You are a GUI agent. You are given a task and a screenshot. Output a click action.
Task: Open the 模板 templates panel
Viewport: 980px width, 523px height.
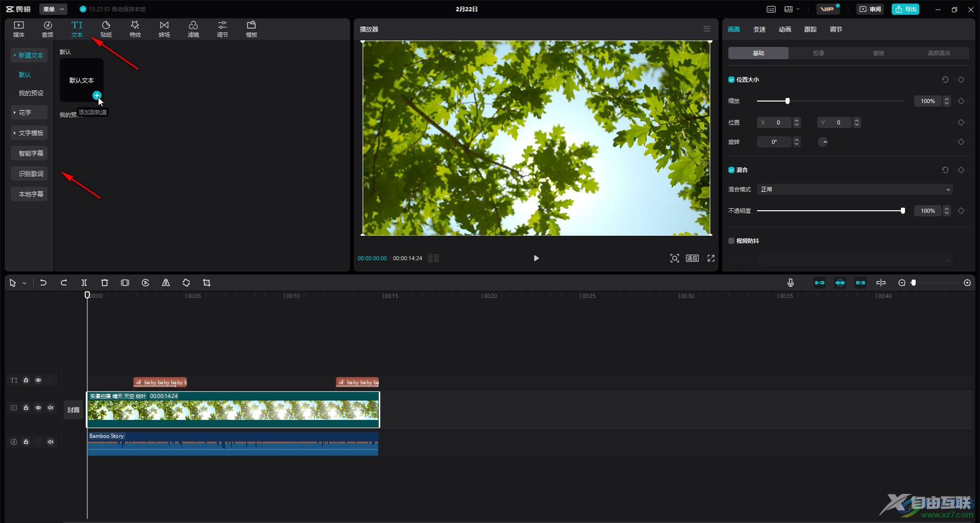(252, 29)
